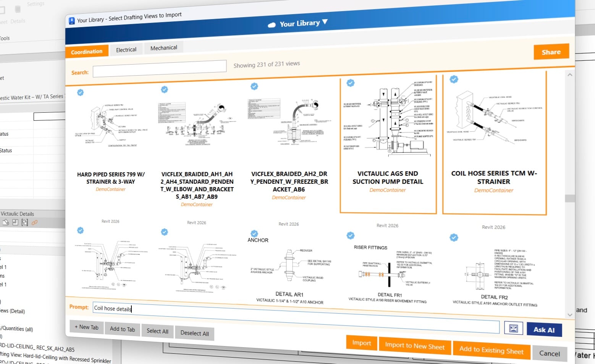
Task: Toggle the checkmark on the Riser Fittings FR1 view
Action: (351, 236)
